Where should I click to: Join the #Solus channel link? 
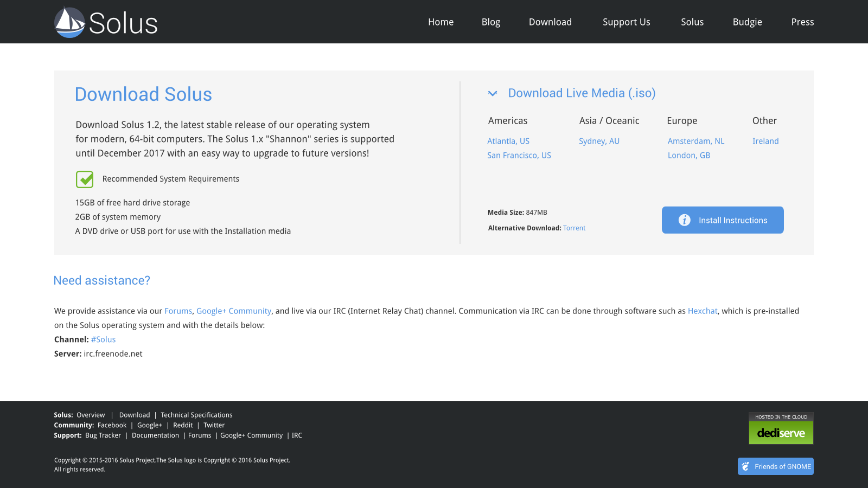(x=103, y=339)
